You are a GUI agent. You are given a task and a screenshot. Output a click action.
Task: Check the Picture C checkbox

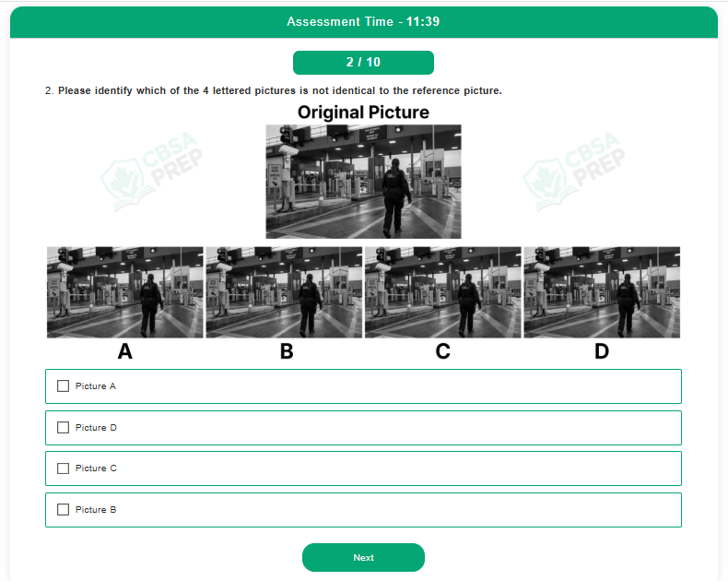click(x=64, y=468)
